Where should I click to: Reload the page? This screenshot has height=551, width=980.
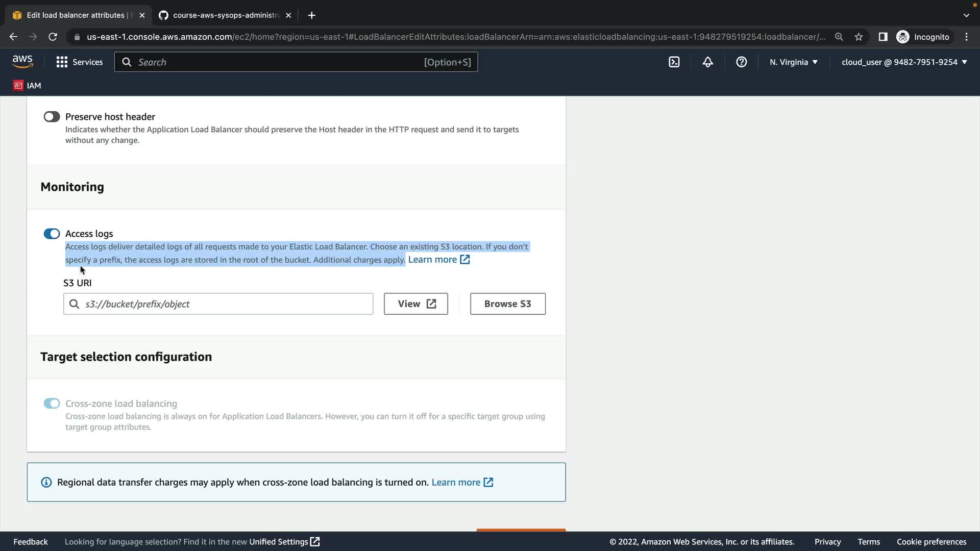pos(53,37)
